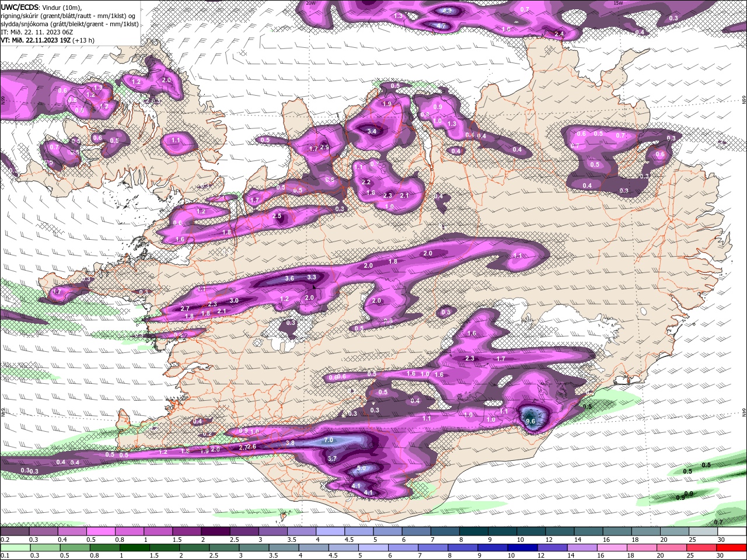The image size is (747, 560).
Task: Click the 3.6 value in western band
Action: pos(289,279)
